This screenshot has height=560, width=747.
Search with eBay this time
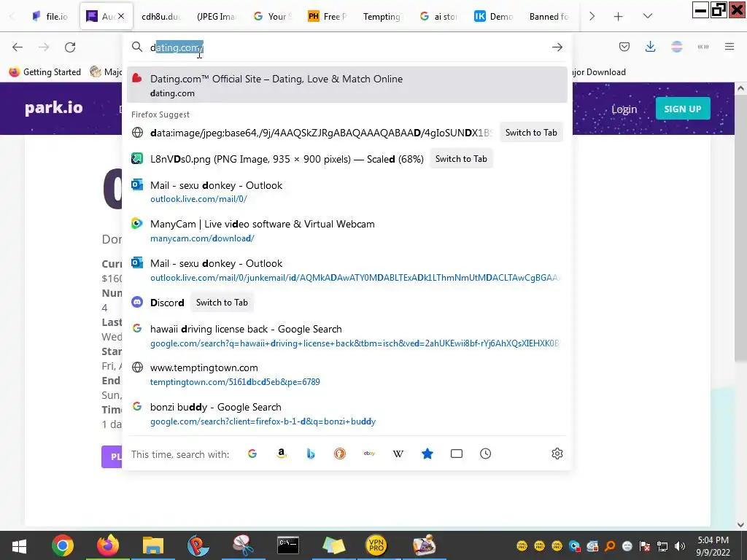tap(369, 454)
